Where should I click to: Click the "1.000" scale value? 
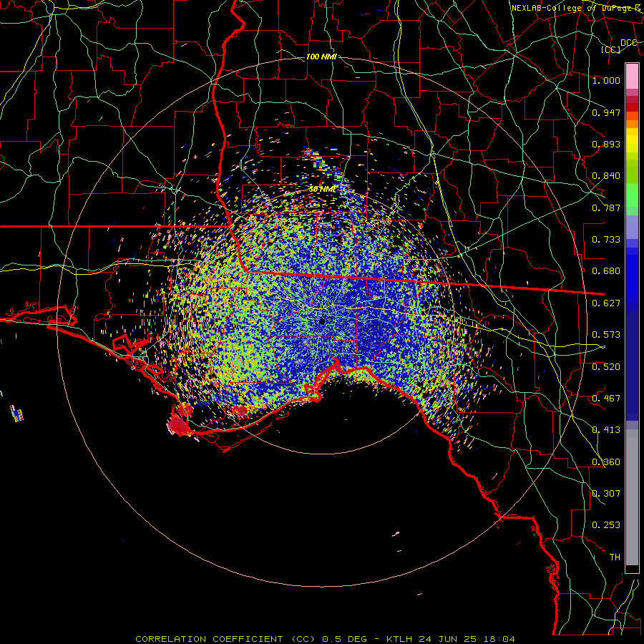(x=606, y=80)
